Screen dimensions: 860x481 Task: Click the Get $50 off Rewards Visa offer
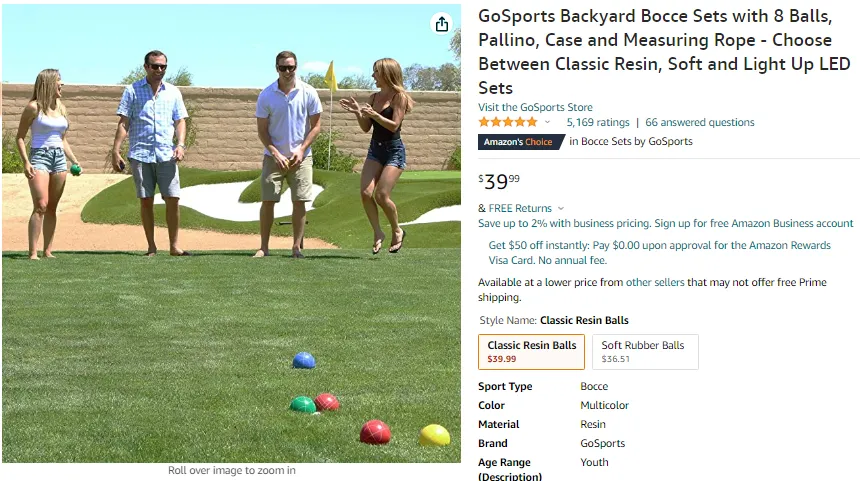659,253
